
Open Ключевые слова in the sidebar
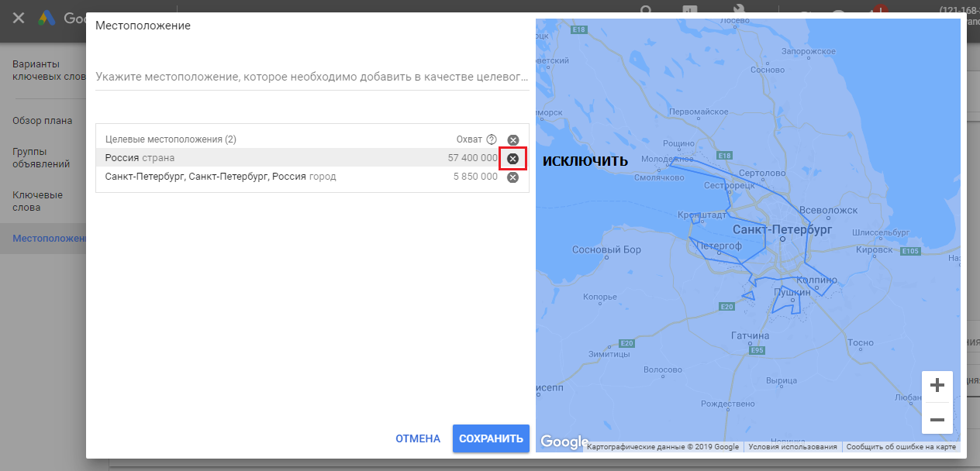coord(37,201)
